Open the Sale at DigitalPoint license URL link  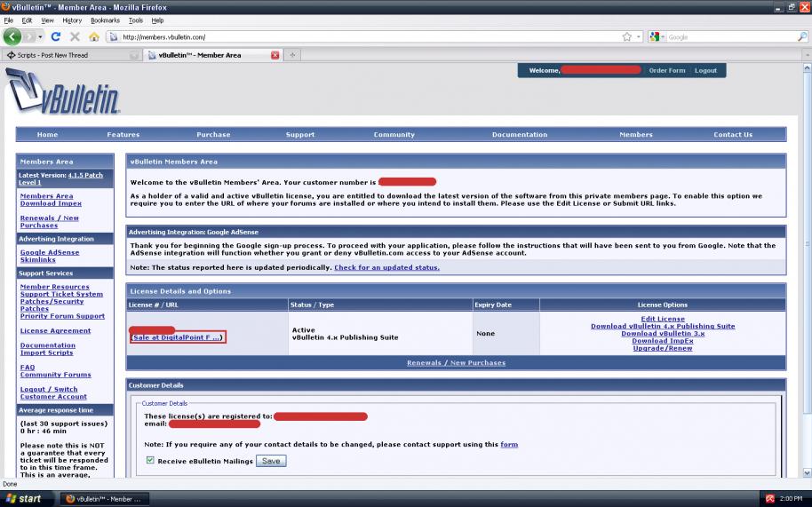click(x=176, y=337)
